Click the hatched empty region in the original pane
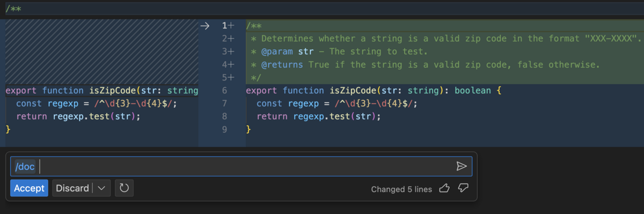The height and width of the screenshot is (214, 644). (101, 51)
